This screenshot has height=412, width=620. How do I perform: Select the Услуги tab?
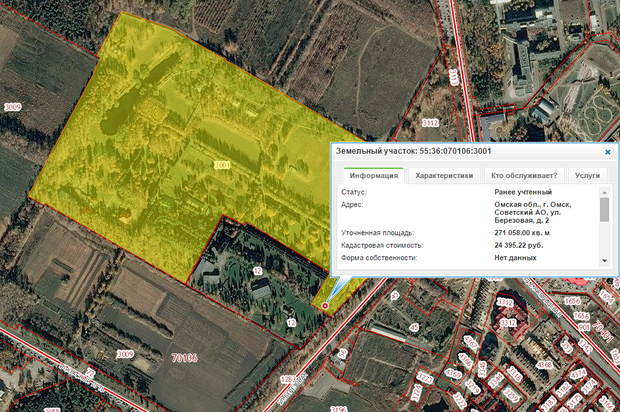coord(588,175)
